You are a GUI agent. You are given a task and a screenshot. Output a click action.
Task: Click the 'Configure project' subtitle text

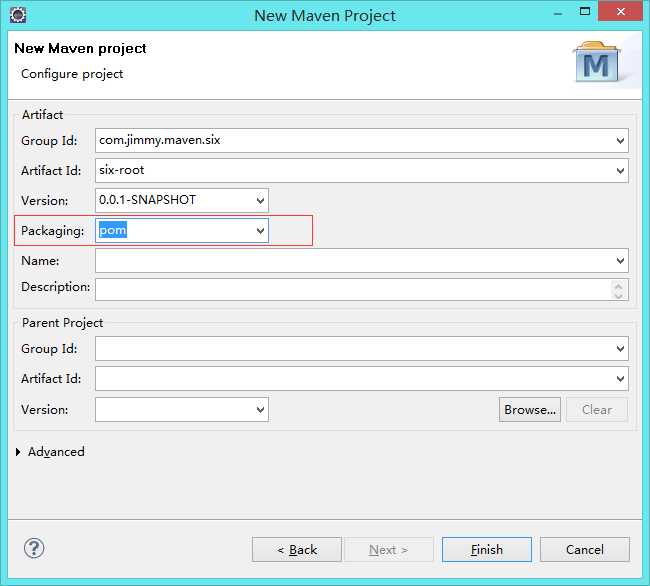(x=72, y=74)
